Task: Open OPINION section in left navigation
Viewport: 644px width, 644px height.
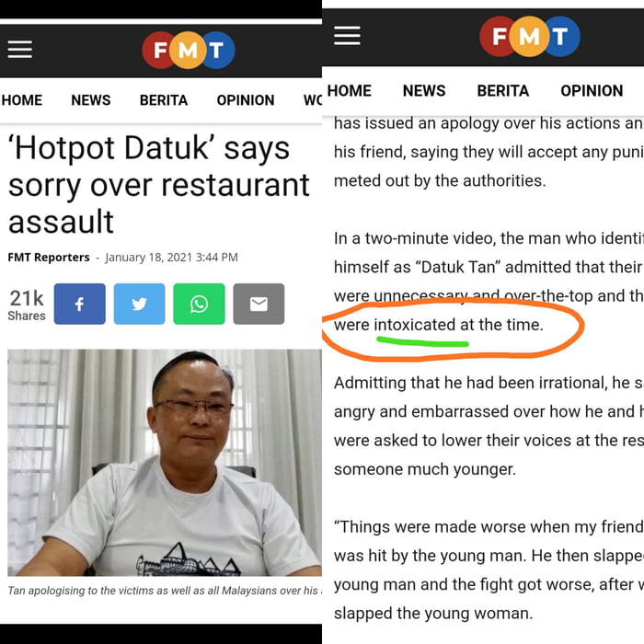Action: (x=246, y=100)
